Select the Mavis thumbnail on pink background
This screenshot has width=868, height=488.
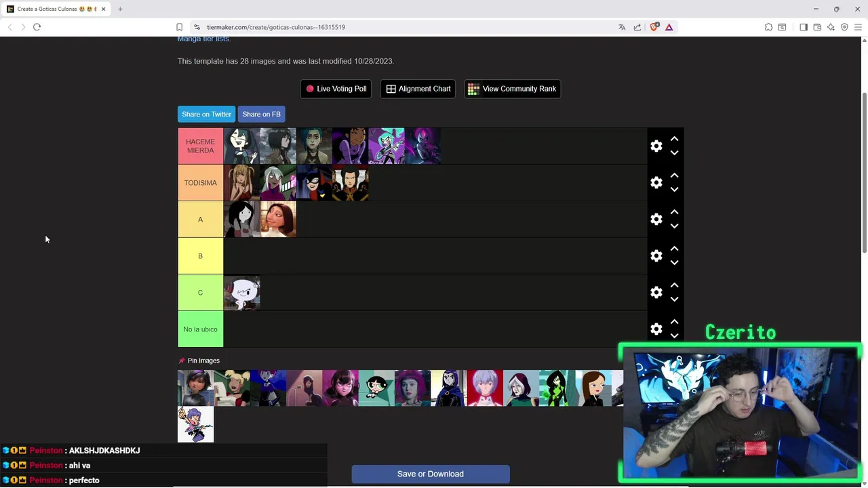pyautogui.click(x=340, y=388)
